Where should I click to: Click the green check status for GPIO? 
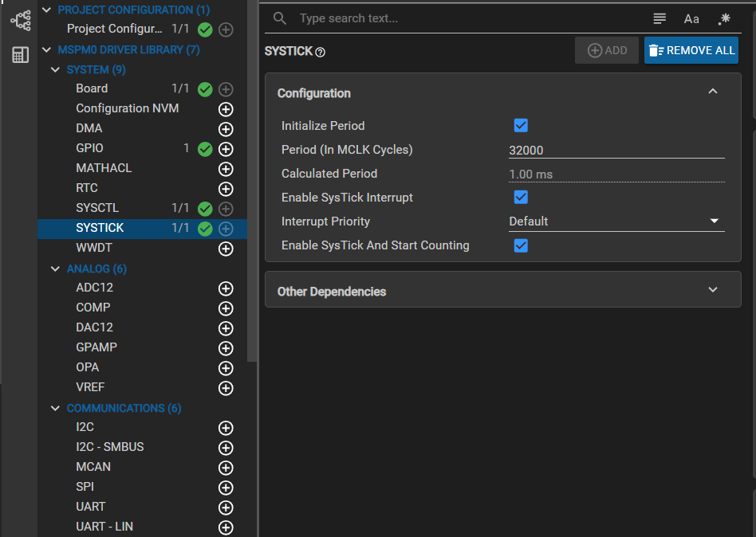tap(205, 149)
